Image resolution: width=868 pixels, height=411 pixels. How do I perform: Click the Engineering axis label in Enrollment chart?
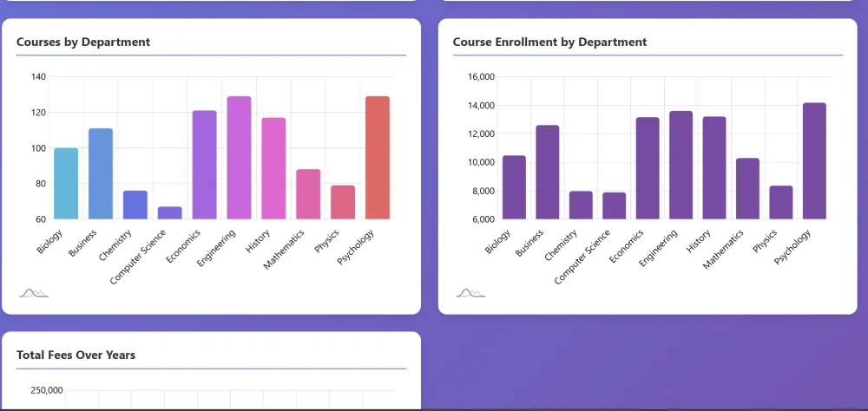(658, 248)
